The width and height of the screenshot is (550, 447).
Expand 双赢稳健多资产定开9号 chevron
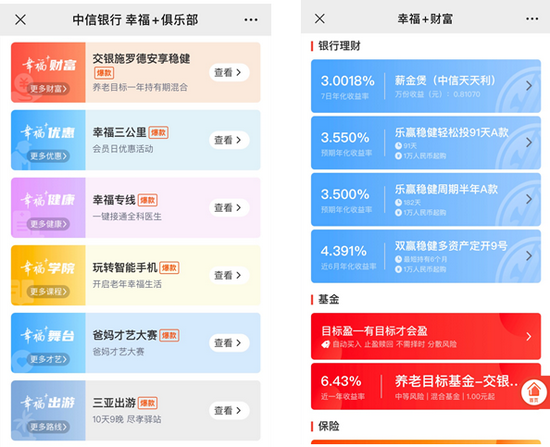pos(529,256)
